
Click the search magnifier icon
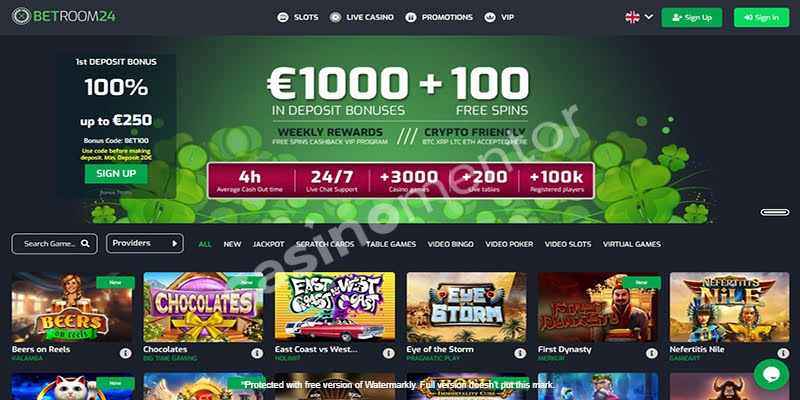point(85,243)
